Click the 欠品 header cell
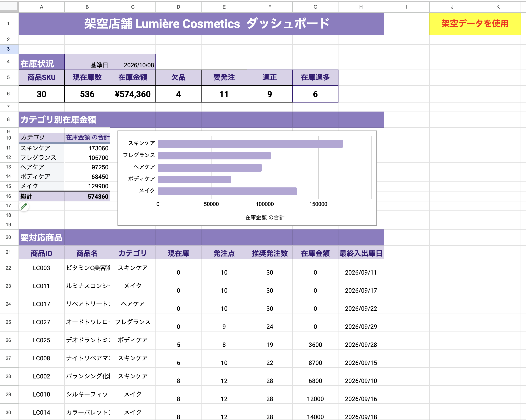The image size is (526, 420). 178,77
